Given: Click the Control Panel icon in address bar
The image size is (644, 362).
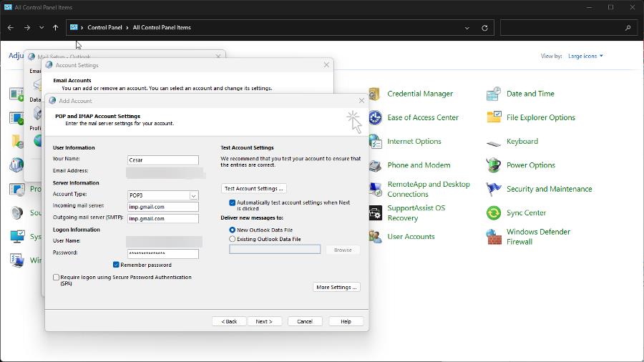Looking at the screenshot, I should [74, 27].
